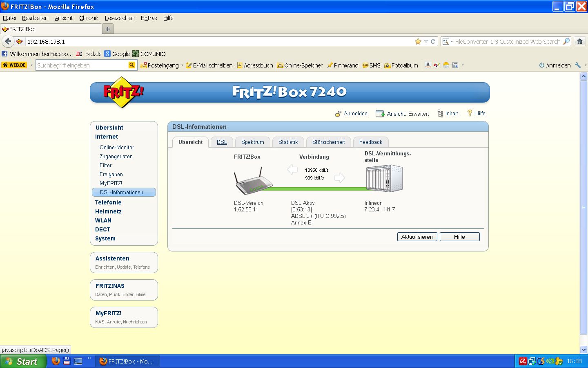Open the WLAN section in sidebar
This screenshot has width=588, height=368.
point(103,220)
